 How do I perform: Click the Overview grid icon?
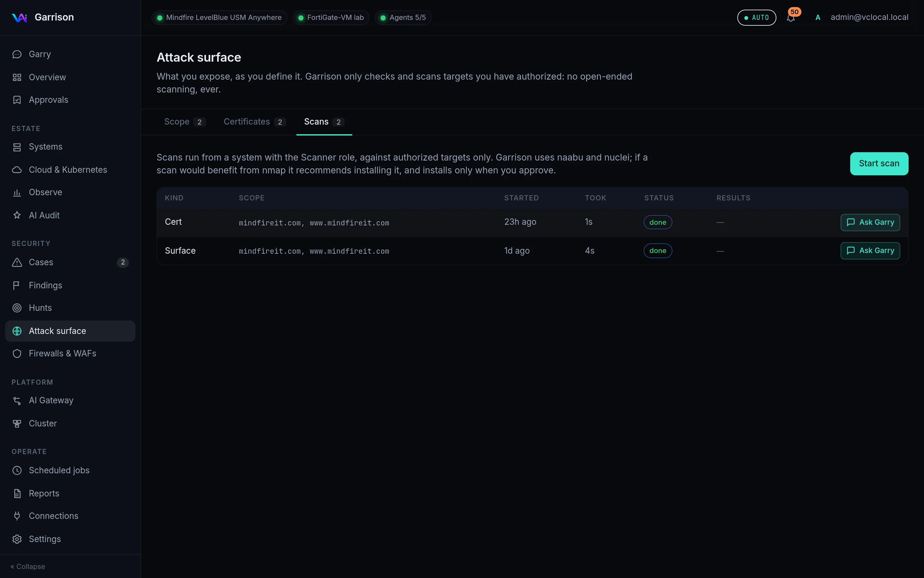[x=17, y=77]
